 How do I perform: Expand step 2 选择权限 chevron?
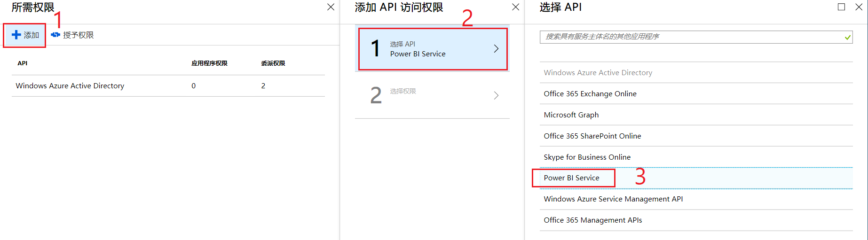tap(496, 96)
